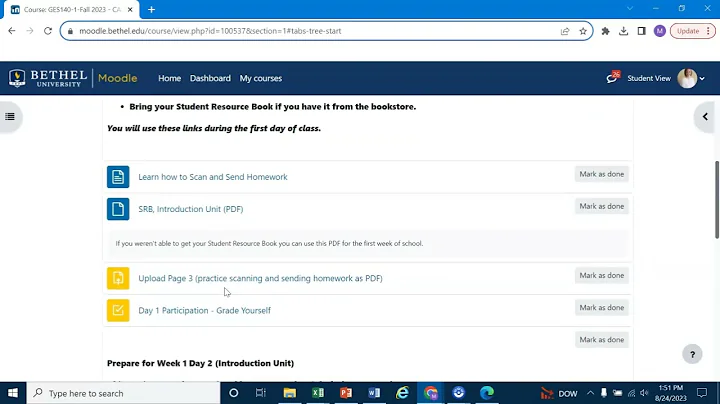Open the user menu next to the profile avatar

click(702, 79)
